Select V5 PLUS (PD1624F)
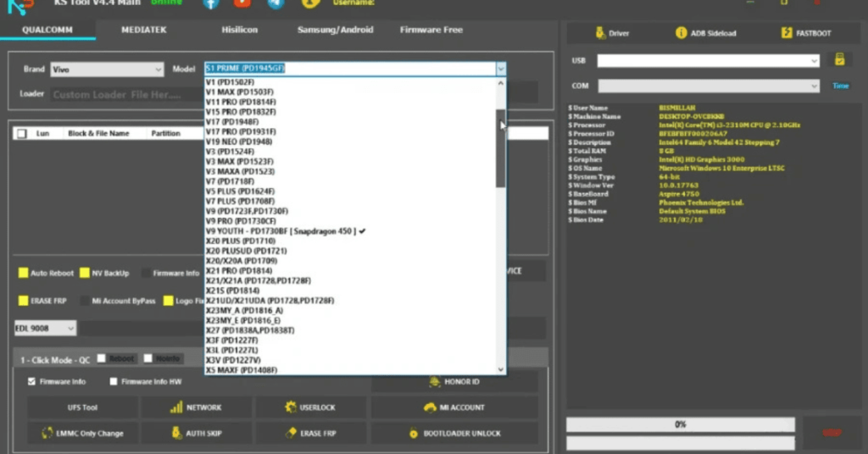The image size is (868, 454). click(350, 191)
